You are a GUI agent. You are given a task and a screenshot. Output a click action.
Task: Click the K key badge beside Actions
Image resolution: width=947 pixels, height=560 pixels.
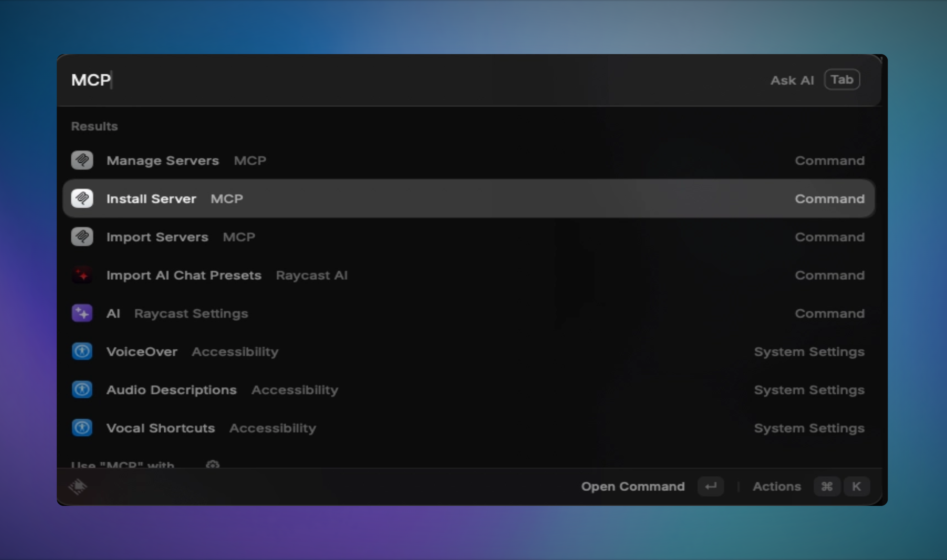tap(856, 486)
